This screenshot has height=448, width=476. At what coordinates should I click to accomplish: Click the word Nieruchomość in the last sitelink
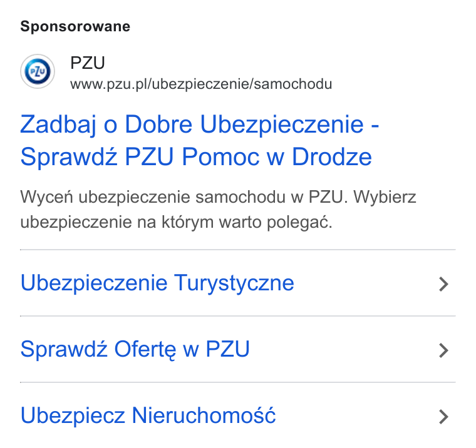[204, 415]
